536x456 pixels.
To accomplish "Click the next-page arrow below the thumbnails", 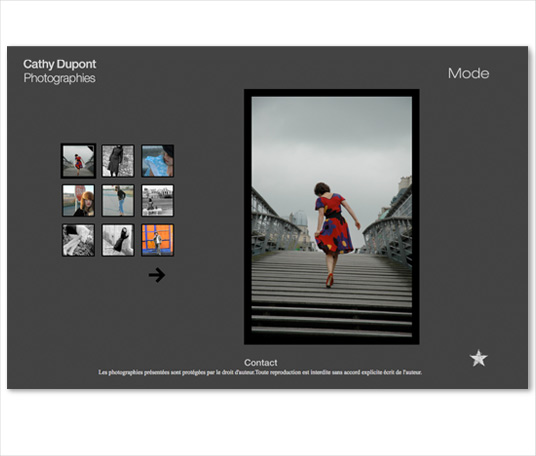I will pos(157,275).
